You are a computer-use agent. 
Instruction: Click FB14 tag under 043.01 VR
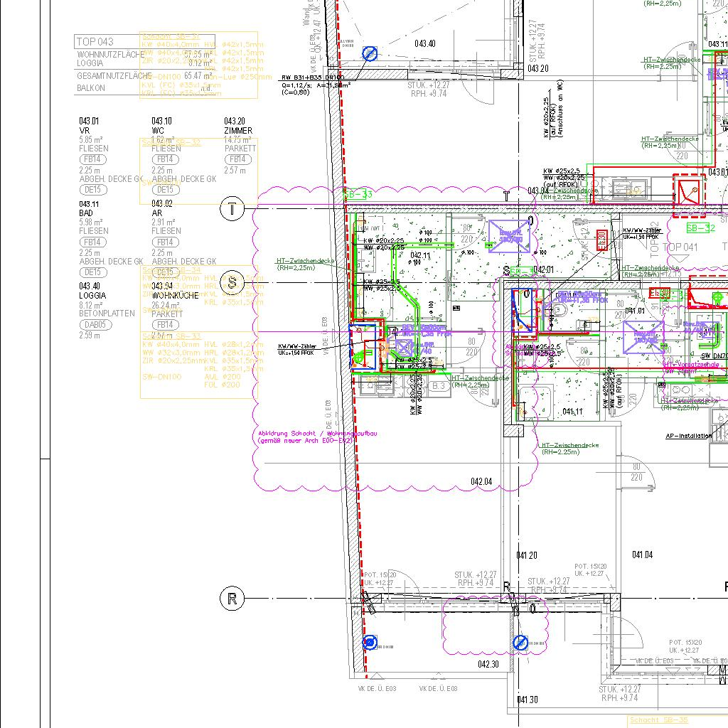click(x=94, y=160)
